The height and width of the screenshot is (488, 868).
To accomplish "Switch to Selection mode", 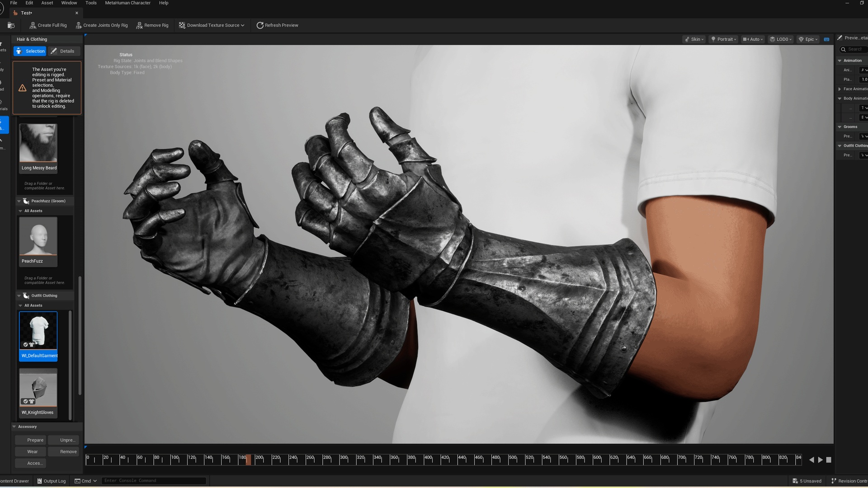I will click(30, 51).
